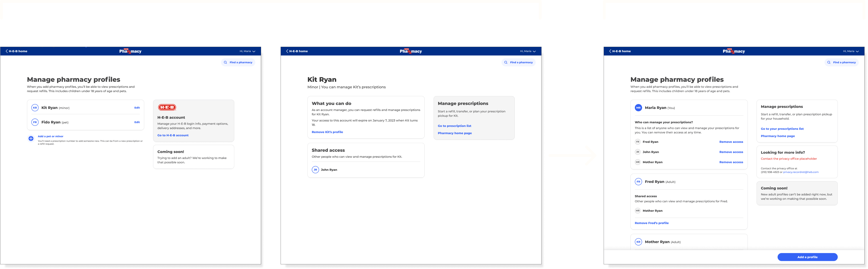Image resolution: width=868 pixels, height=269 pixels.
Task: Expand the Hi, Maria menu on the Kit Ryan page
Action: pos(528,51)
